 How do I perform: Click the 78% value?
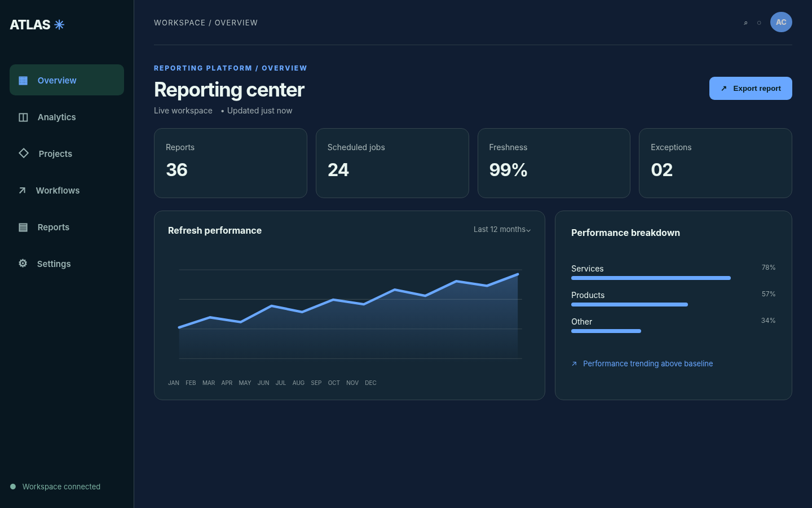769,268
